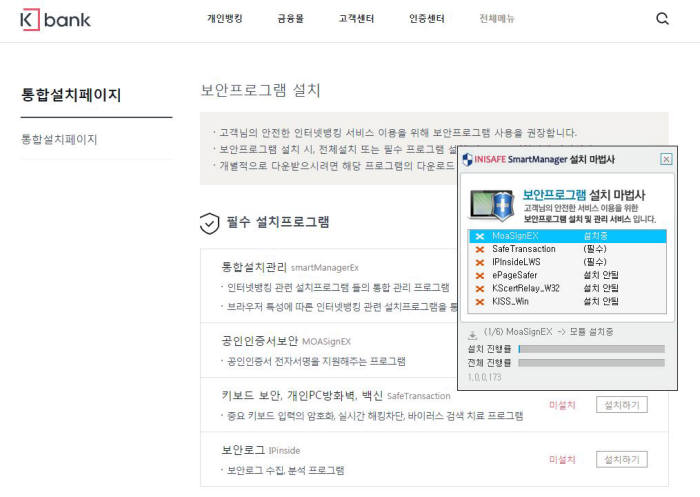Open the 전체메뉴 menu
700x497 pixels.
pos(497,18)
